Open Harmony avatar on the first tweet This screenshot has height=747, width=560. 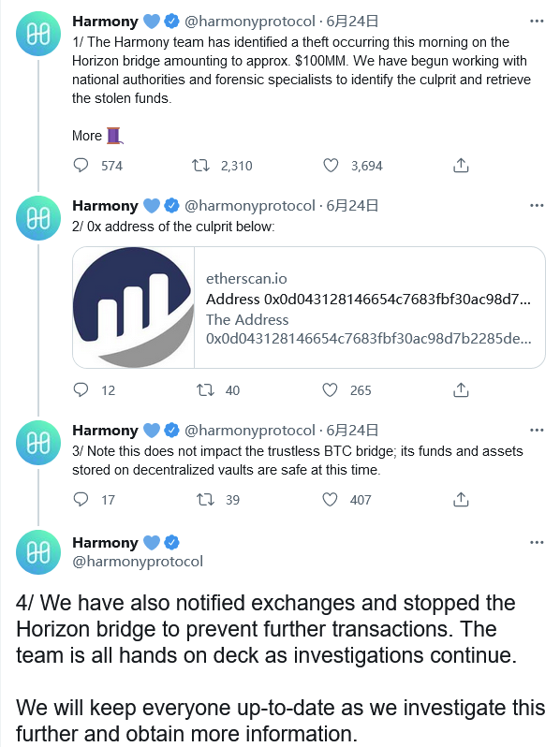coord(38,35)
